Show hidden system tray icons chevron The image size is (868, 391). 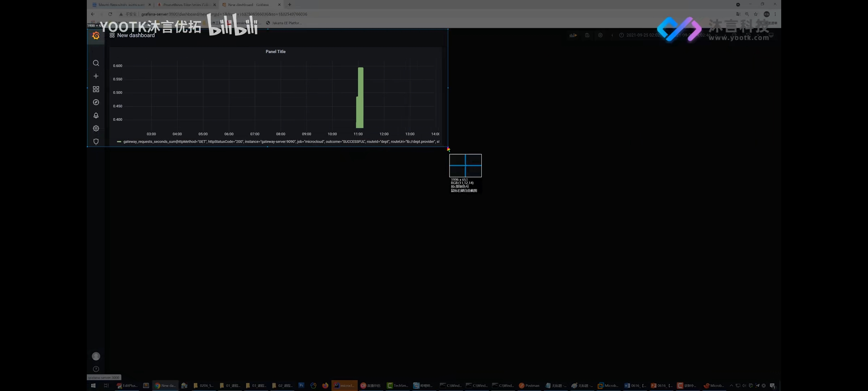731,386
